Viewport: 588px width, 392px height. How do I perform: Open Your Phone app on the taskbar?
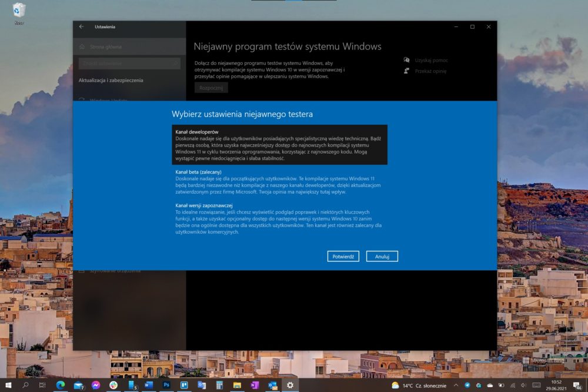[132, 385]
